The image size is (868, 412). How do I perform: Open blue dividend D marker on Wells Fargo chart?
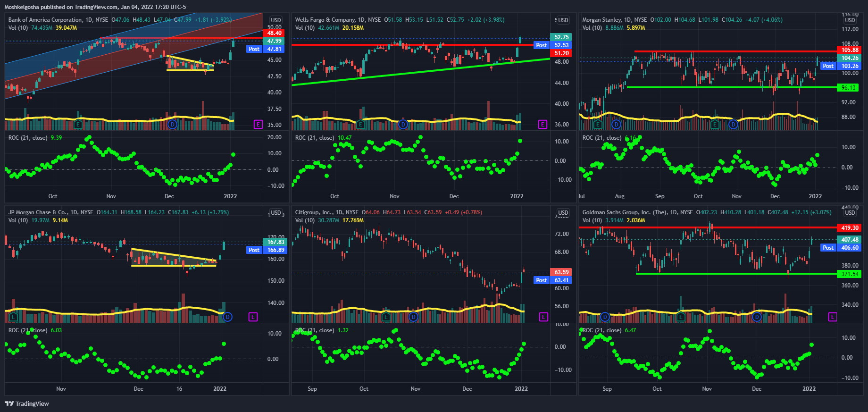[x=403, y=125]
